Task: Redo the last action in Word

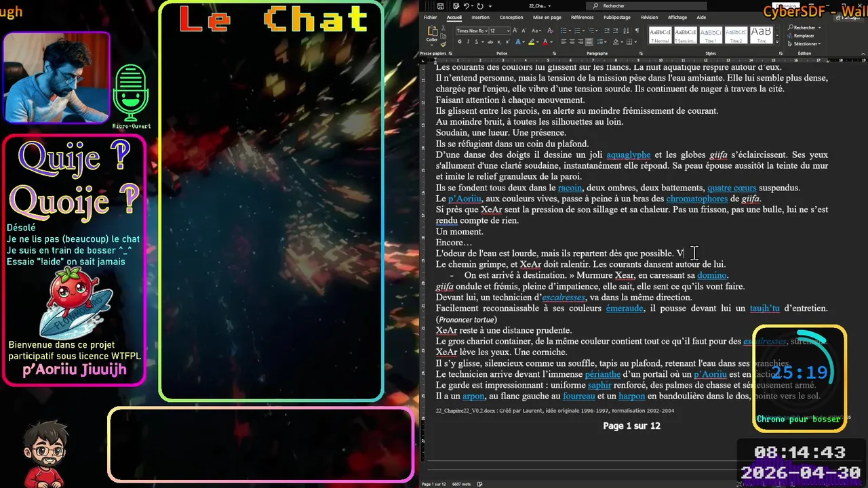Action: 480,6
